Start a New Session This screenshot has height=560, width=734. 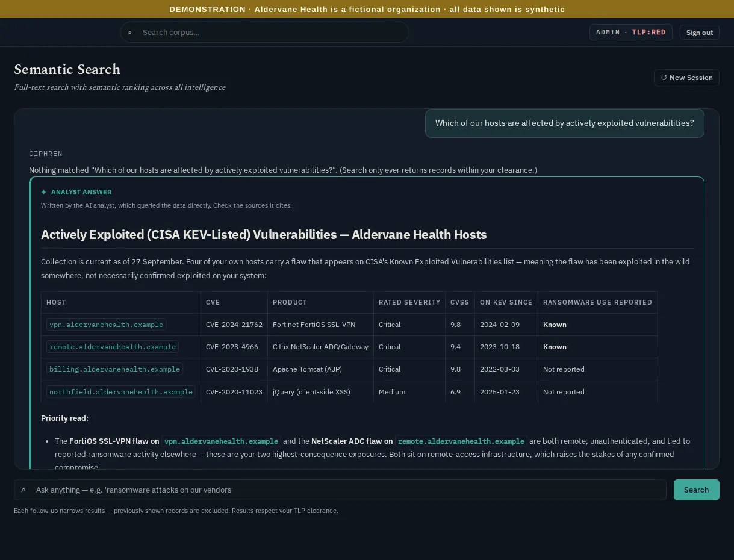coord(686,78)
